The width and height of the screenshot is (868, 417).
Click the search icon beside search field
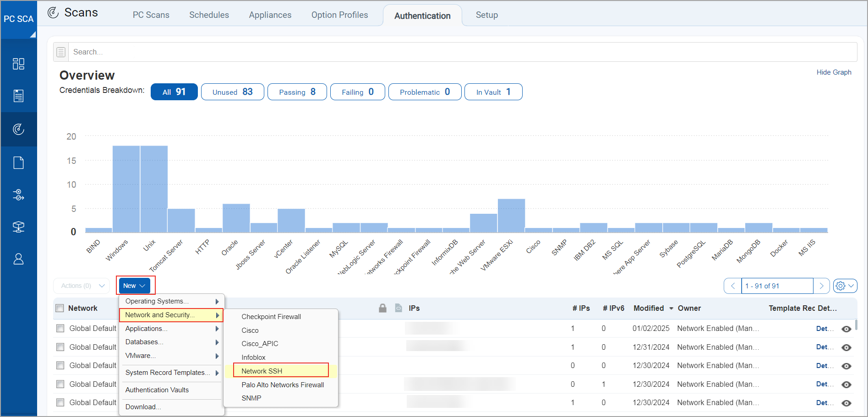tap(60, 52)
